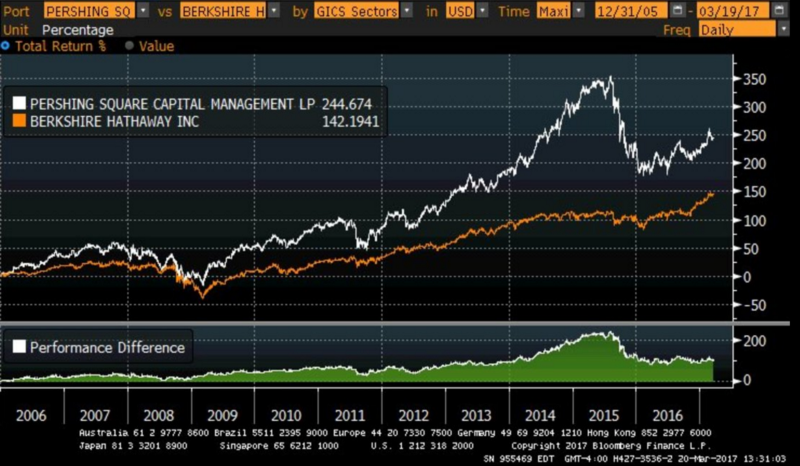This screenshot has height=466, width=800.
Task: Click the BERKSHIRE H benchmark field
Action: tap(223, 11)
